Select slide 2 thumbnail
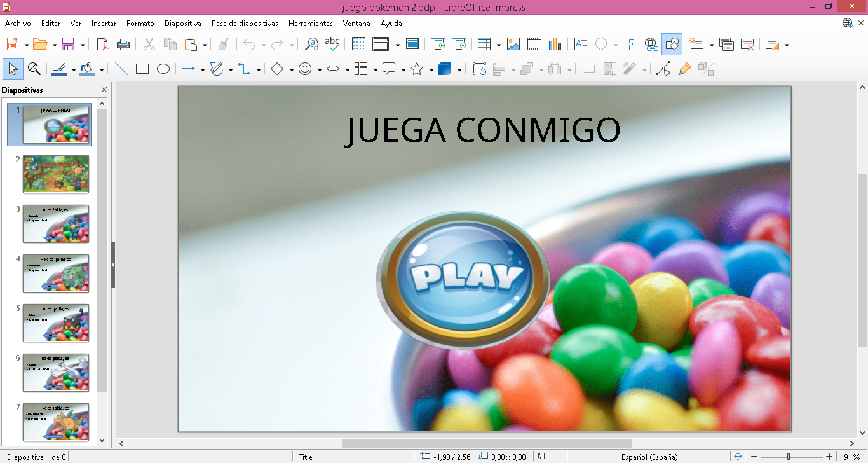868x463 pixels. point(56,174)
